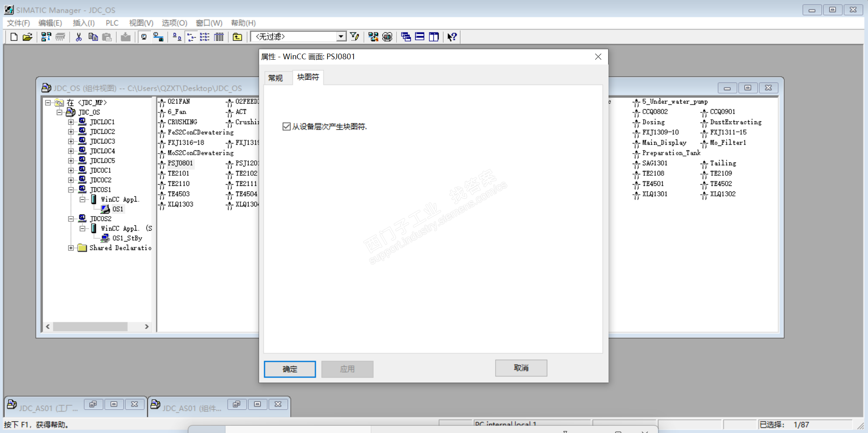Tile windows vertically via toolbar icon
868x433 pixels.
434,37
